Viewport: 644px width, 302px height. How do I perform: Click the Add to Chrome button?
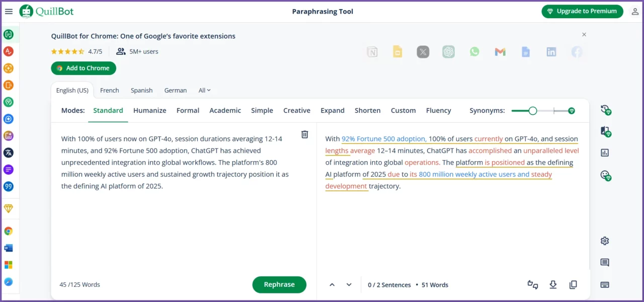tap(84, 68)
